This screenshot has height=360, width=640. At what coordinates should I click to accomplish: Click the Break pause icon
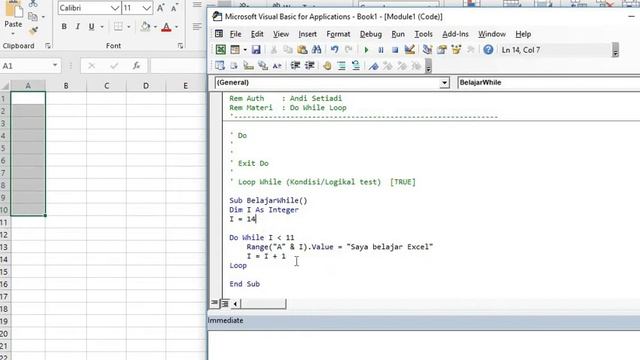[x=380, y=50]
